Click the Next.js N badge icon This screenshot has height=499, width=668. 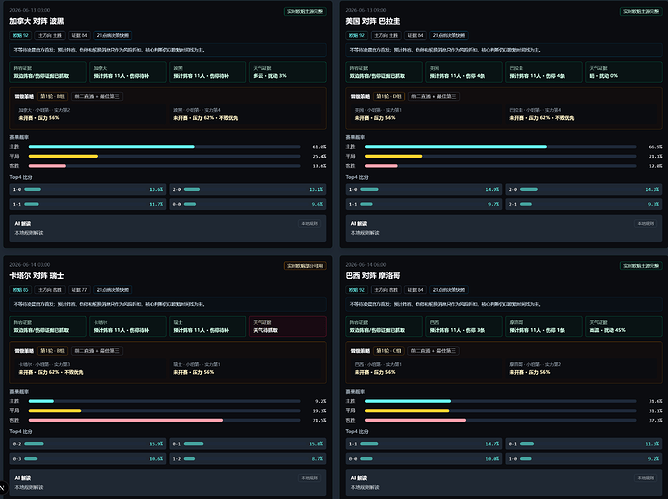(2, 488)
